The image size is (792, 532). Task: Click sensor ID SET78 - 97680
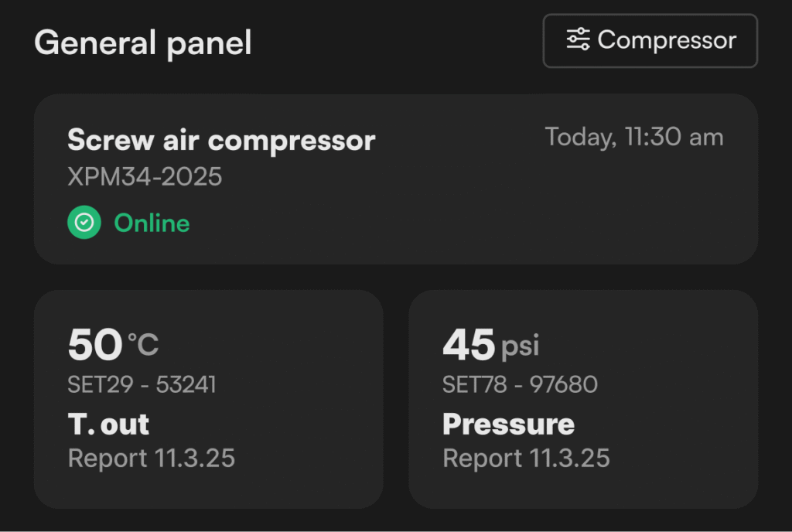tap(520, 384)
